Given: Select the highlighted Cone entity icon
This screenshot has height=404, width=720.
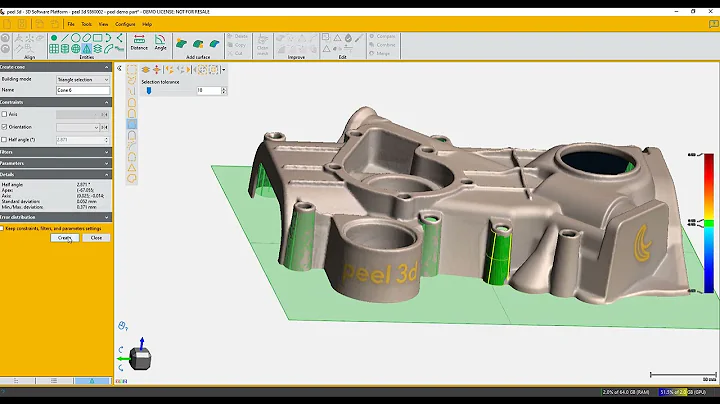Looking at the screenshot, I should (x=86, y=49).
